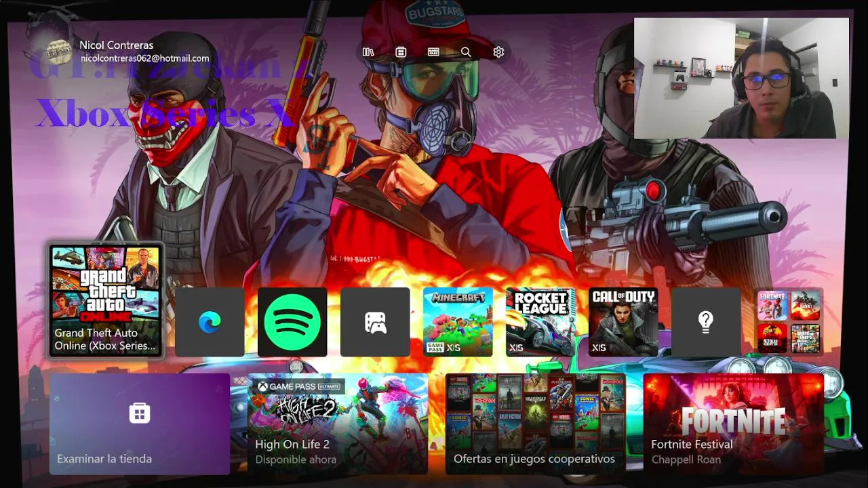Open the My games and apps controller tile
The width and height of the screenshot is (868, 488).
click(375, 322)
